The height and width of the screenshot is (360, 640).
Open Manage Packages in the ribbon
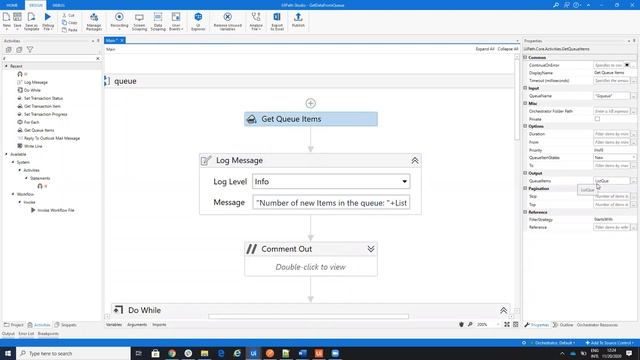pos(94,21)
